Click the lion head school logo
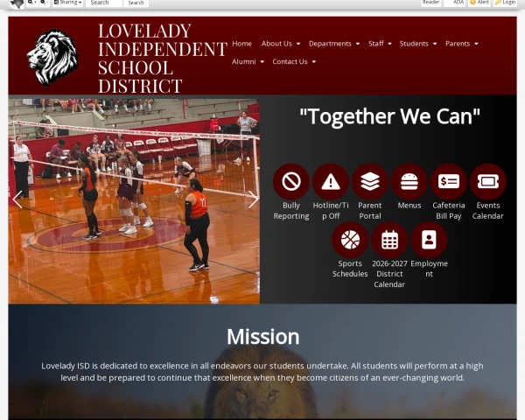Image resolution: width=525 pixels, height=420 pixels. (52, 57)
